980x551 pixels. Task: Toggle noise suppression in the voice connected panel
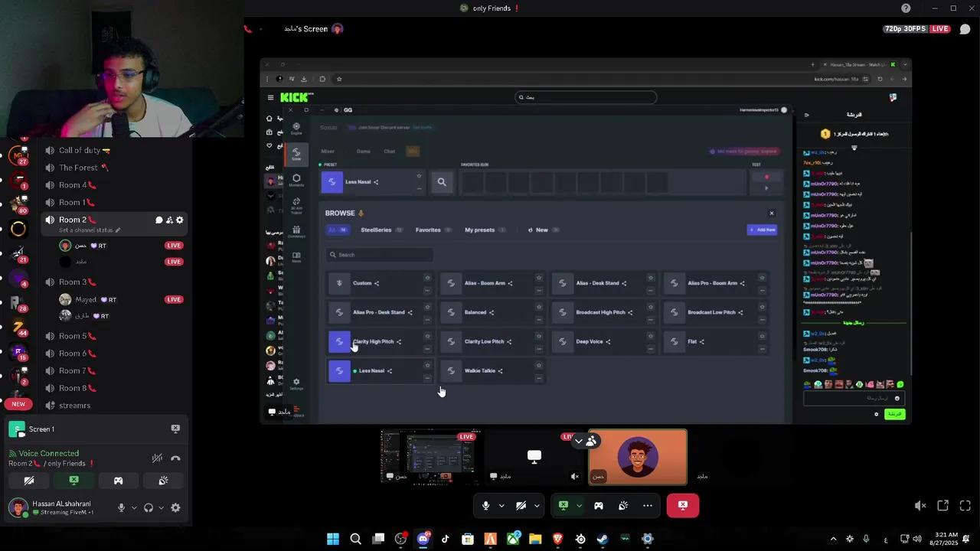(157, 458)
